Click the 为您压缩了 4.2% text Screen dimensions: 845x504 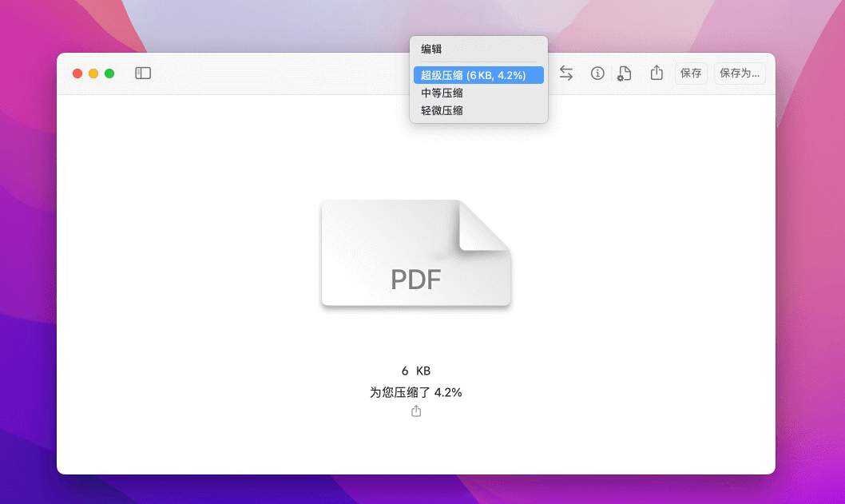tap(416, 392)
